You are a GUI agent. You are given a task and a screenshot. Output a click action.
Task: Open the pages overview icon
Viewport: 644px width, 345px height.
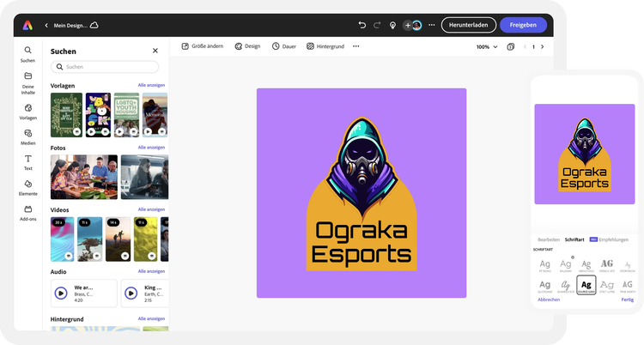[511, 47]
